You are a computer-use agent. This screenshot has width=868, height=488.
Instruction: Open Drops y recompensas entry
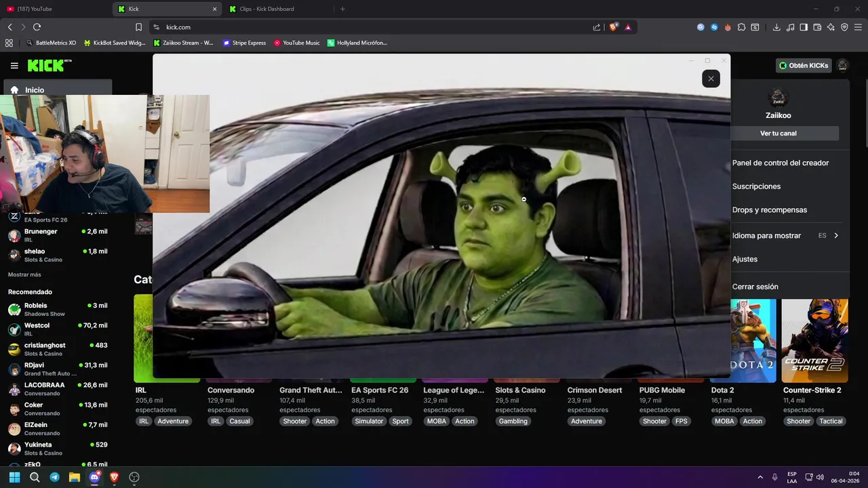click(770, 210)
